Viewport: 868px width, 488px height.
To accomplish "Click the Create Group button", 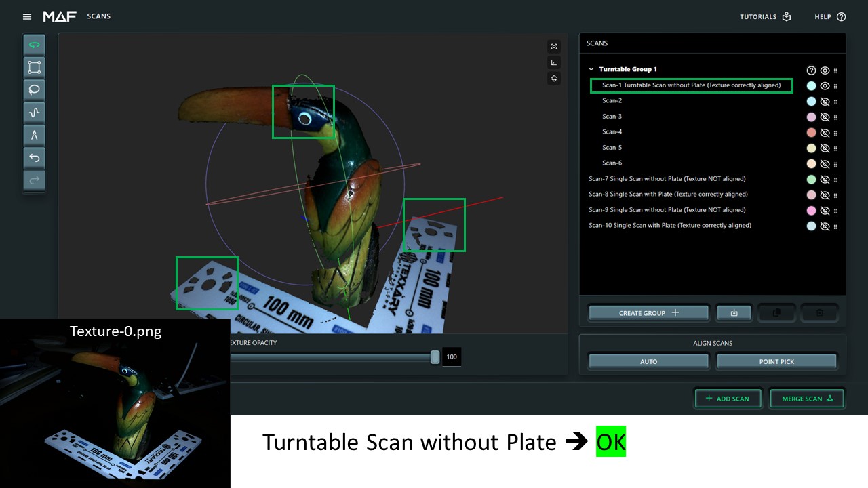I will coord(648,313).
